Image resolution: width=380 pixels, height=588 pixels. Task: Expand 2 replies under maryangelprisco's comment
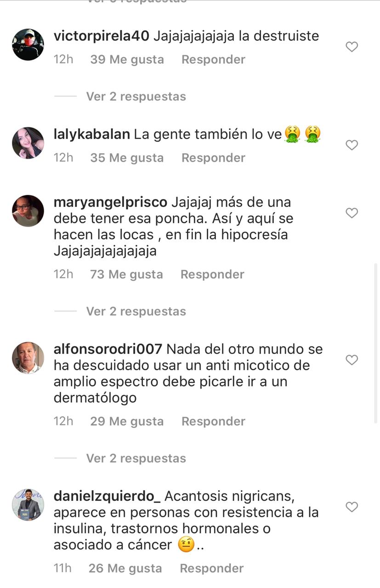[x=136, y=311]
